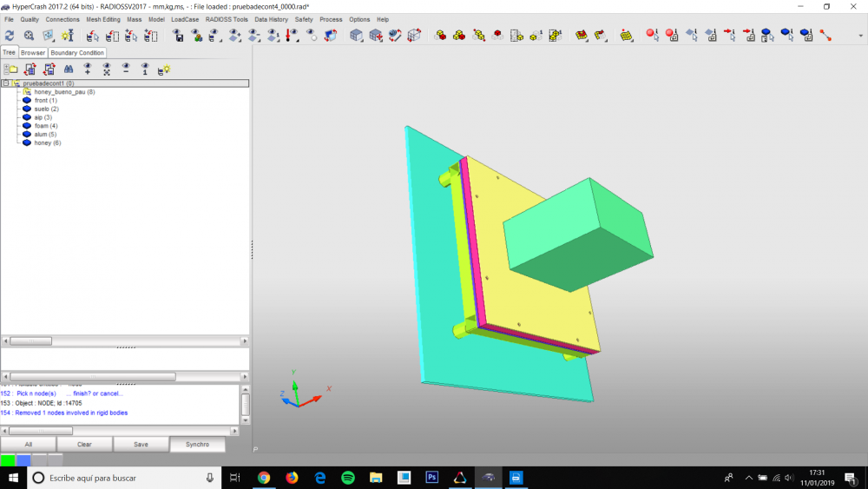Click the eye with number 1 icon in tree toolbar

point(145,69)
